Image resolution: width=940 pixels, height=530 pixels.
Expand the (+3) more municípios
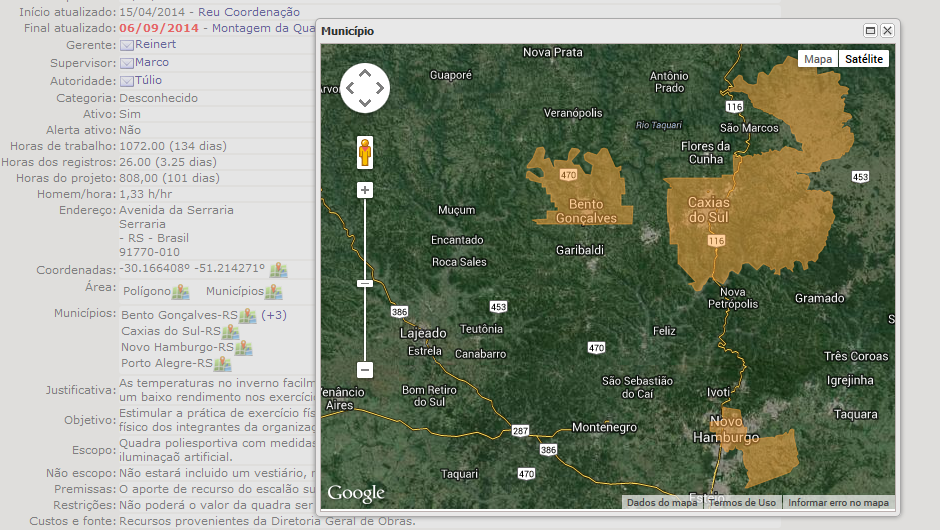[274, 316]
